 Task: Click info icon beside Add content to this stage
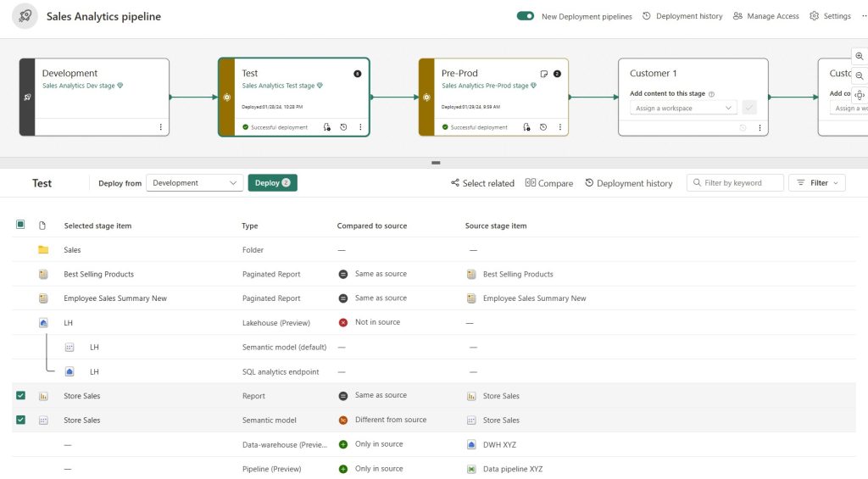pos(711,93)
